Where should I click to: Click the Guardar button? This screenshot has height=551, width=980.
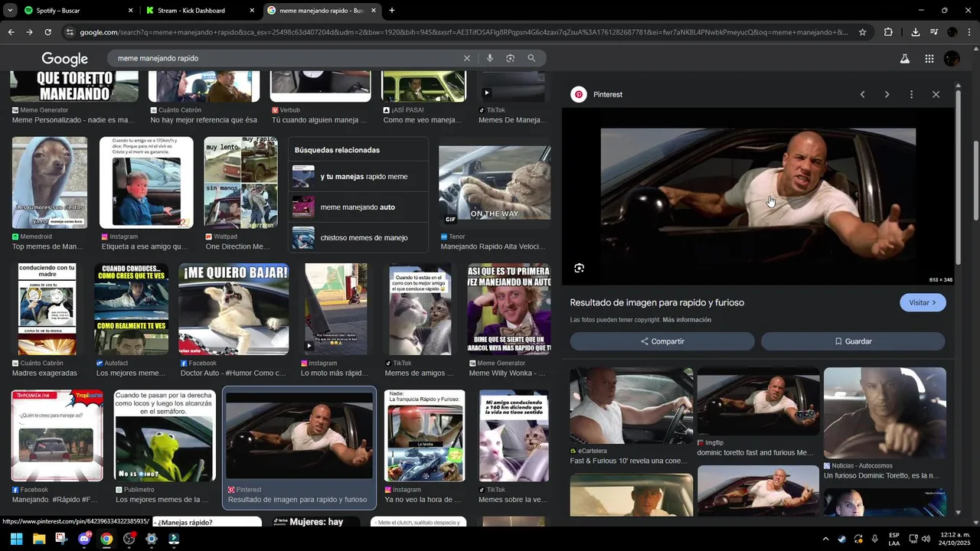(x=853, y=341)
